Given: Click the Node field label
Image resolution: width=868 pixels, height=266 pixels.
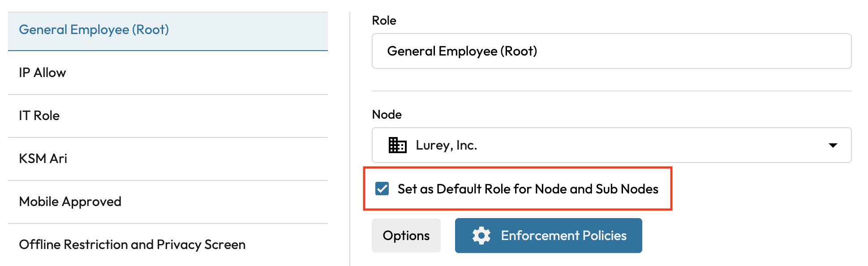Looking at the screenshot, I should tap(387, 115).
